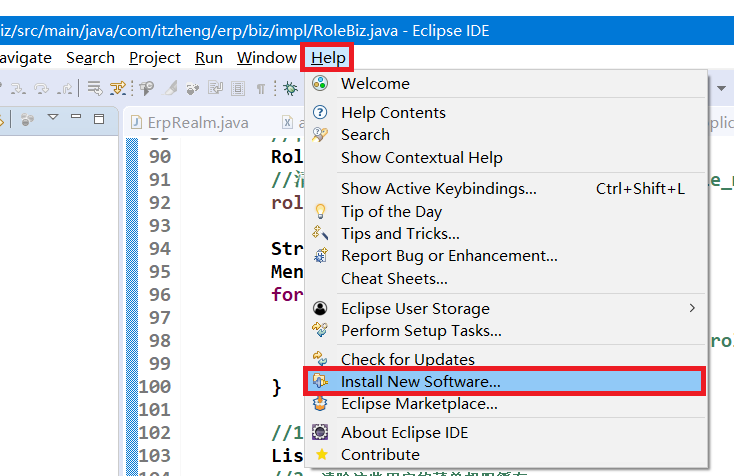The image size is (734, 476).
Task: Select Perform Setup Tasks entry
Action: [x=505, y=331]
